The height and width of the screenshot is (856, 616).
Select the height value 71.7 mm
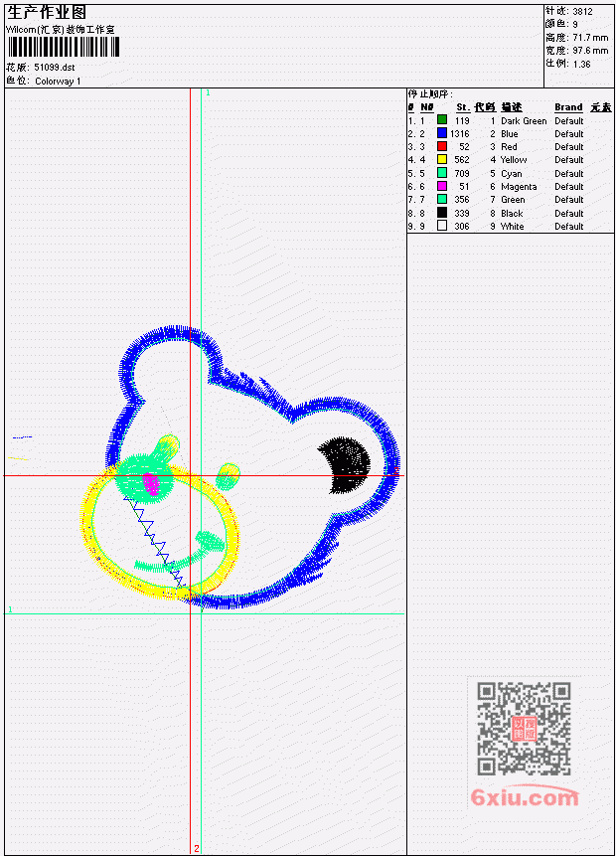coord(590,38)
